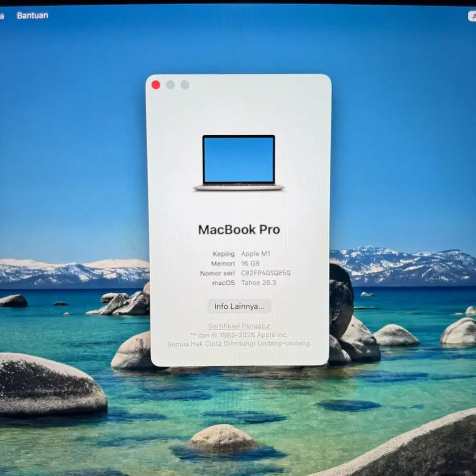Image resolution: width=476 pixels, height=476 pixels.
Task: Close the About This Mac window
Action: pos(156,85)
